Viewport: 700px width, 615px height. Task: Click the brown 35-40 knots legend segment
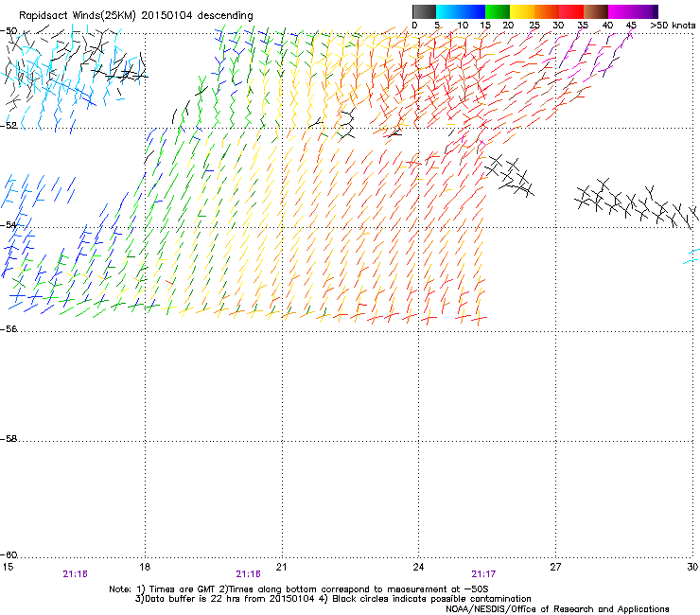pos(596,11)
